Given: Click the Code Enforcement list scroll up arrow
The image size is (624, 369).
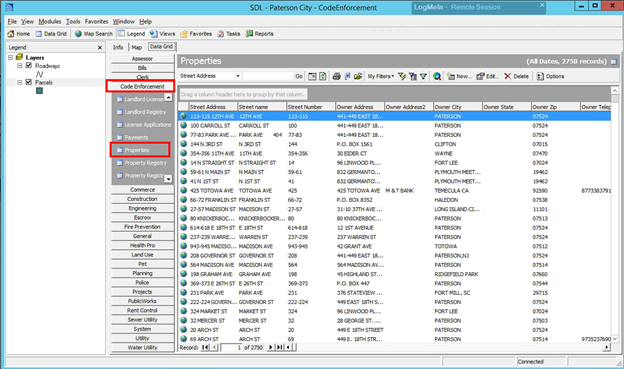Looking at the screenshot, I should (169, 97).
